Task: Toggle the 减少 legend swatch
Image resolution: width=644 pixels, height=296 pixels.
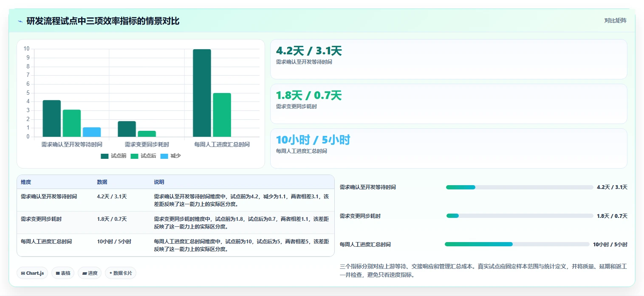Action: pyautogui.click(x=164, y=156)
